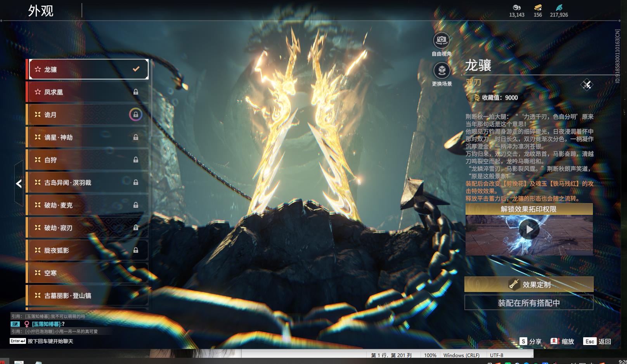The height and width of the screenshot is (364, 627).
Task: Click the 更换场景 scene change icon
Action: click(x=442, y=71)
